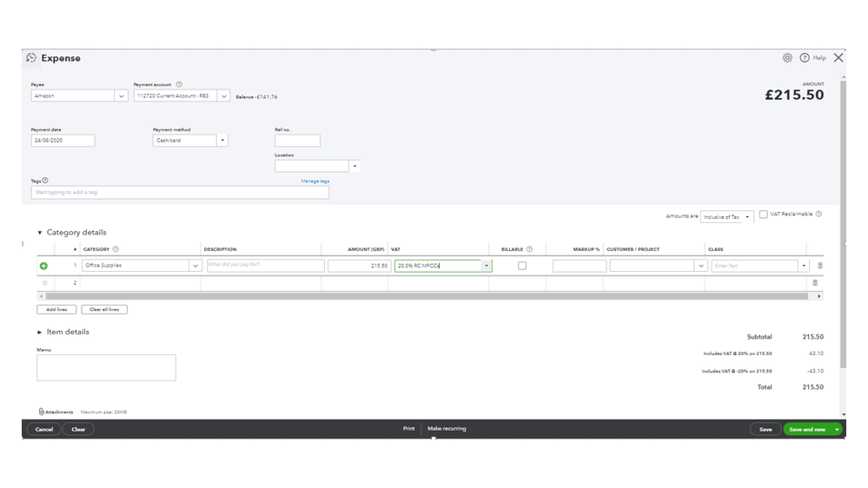
Task: Delete line 1 with trash icon
Action: point(820,266)
